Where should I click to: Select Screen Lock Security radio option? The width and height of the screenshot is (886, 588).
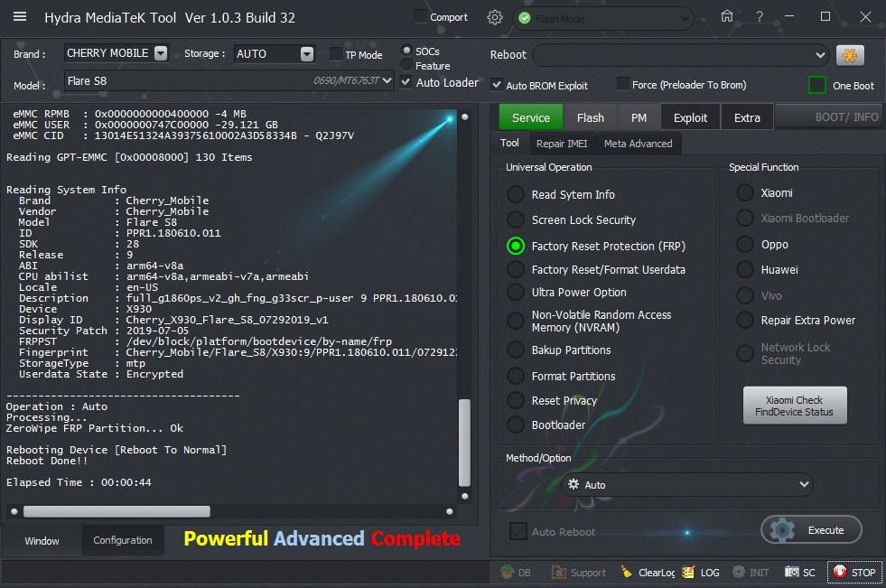click(x=515, y=219)
